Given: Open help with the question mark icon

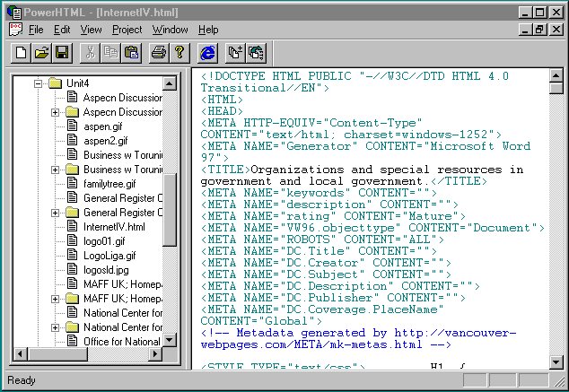Looking at the screenshot, I should (179, 53).
